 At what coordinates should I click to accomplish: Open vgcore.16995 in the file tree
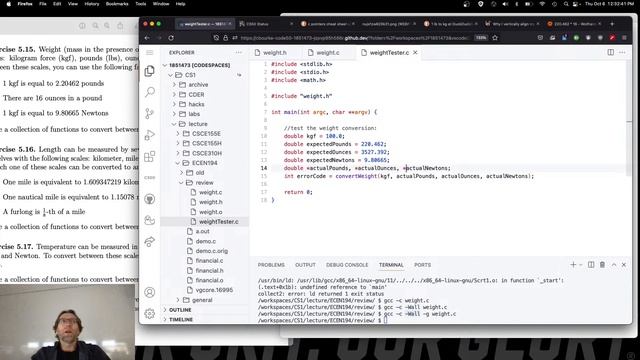pos(214,290)
